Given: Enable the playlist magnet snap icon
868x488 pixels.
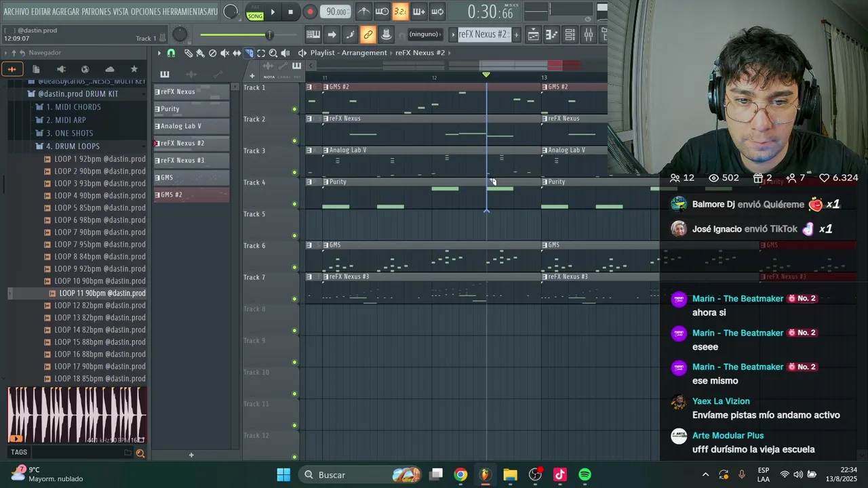Looking at the screenshot, I should 171,53.
